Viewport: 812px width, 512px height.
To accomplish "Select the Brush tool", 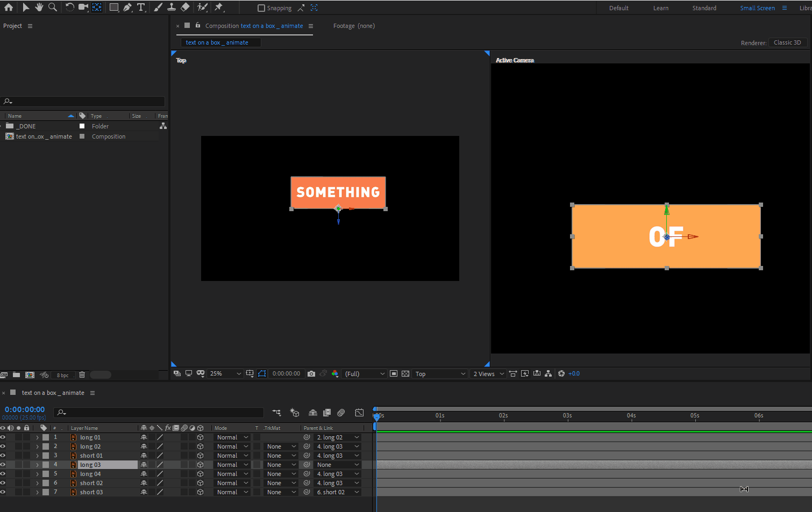I will [x=158, y=8].
